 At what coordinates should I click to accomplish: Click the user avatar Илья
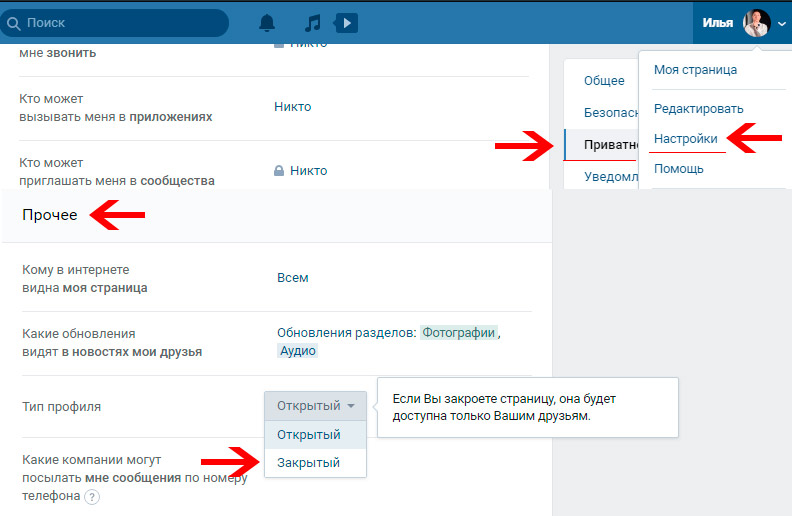coord(756,23)
